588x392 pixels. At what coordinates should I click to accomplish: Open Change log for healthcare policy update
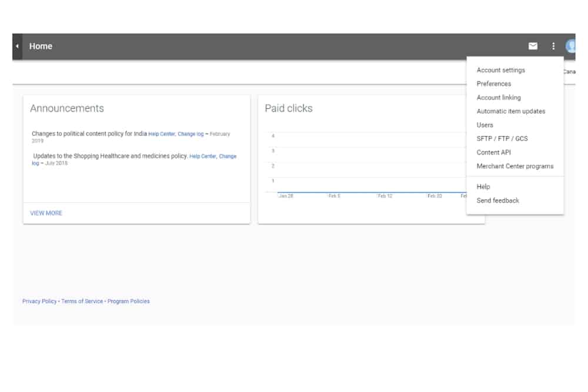pyautogui.click(x=229, y=156)
